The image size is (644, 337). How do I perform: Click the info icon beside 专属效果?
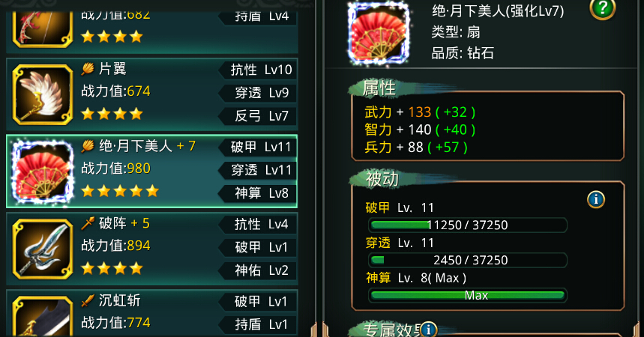(428, 330)
